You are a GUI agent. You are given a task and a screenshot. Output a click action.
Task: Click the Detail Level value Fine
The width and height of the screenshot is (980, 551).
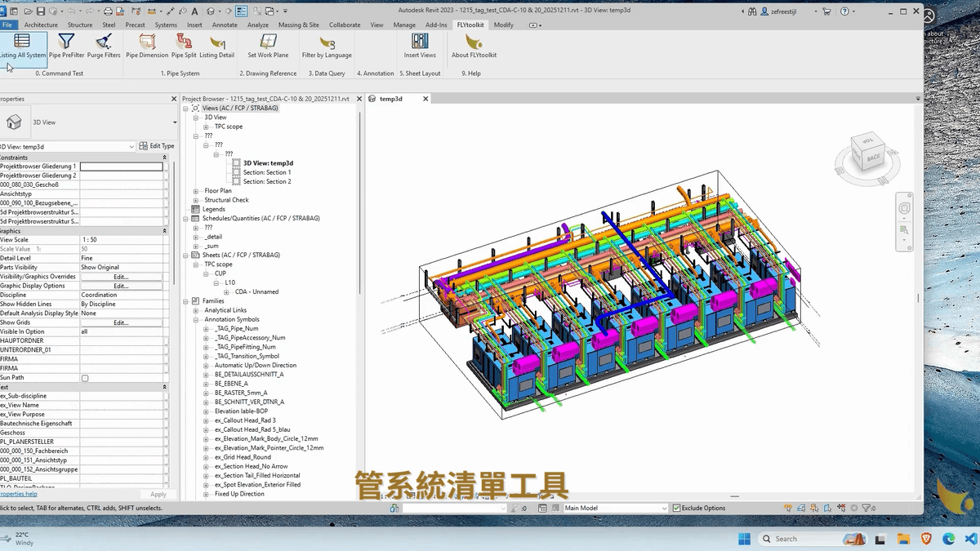tap(121, 258)
